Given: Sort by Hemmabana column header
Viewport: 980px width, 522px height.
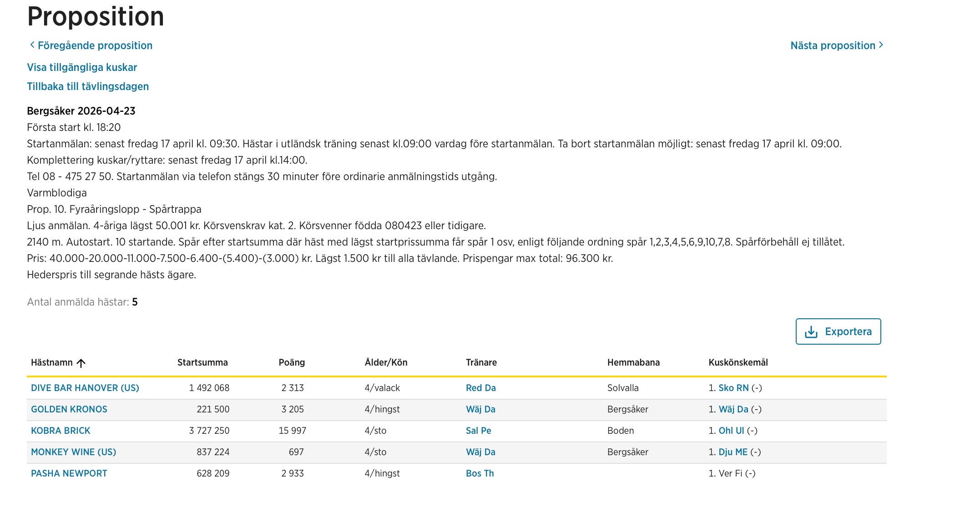Looking at the screenshot, I should click(633, 362).
